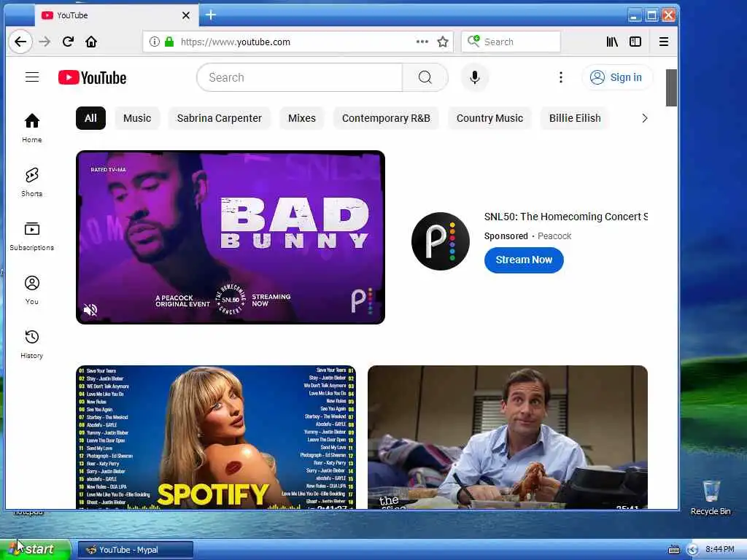Click the page vertical scrollbar thumb

click(671, 87)
